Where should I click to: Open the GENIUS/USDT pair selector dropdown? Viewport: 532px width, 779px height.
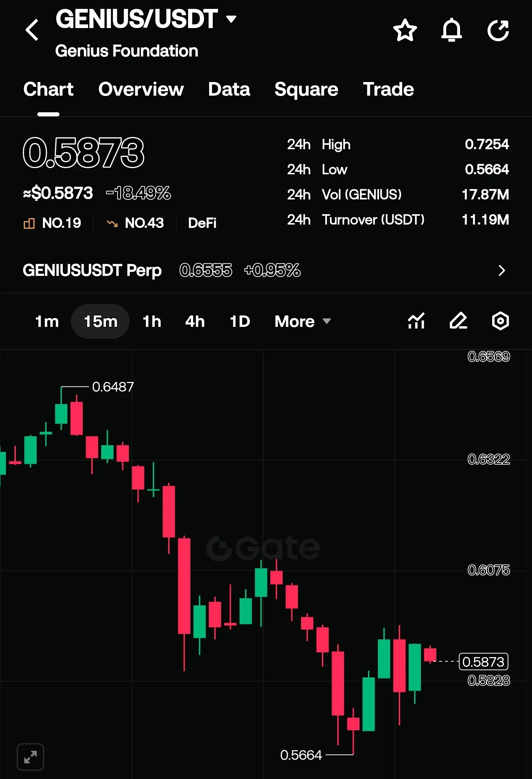(x=146, y=19)
